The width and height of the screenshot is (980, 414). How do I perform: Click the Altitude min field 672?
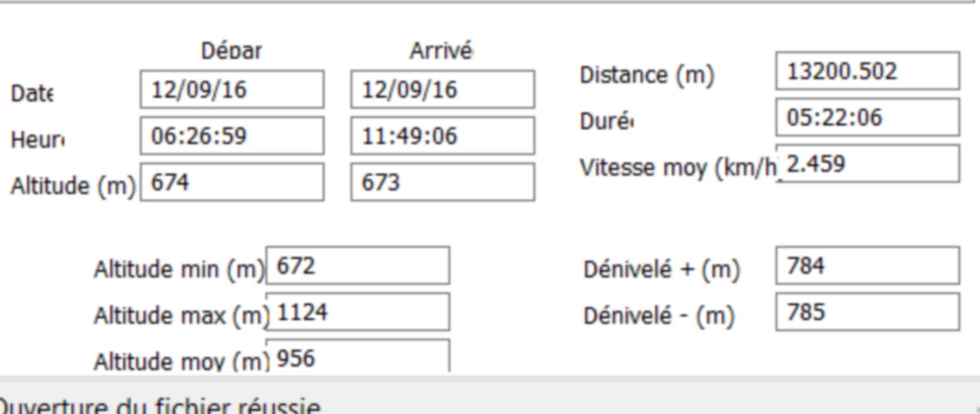[x=357, y=266]
